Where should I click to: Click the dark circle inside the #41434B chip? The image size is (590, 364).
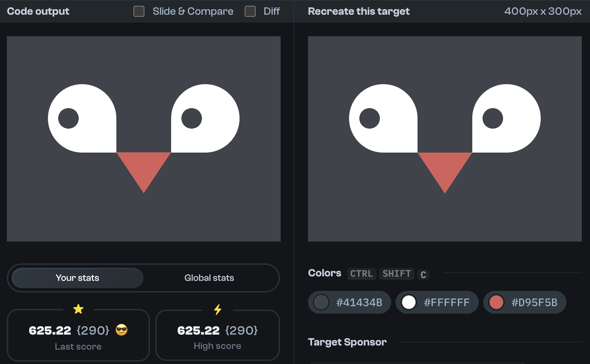(x=321, y=302)
